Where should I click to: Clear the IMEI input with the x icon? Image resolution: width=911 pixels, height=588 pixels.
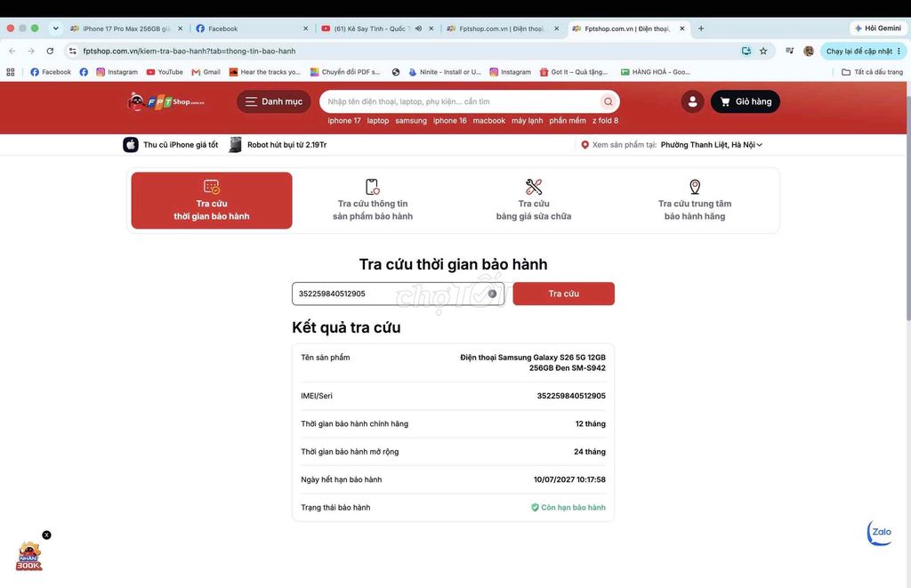pyautogui.click(x=492, y=294)
